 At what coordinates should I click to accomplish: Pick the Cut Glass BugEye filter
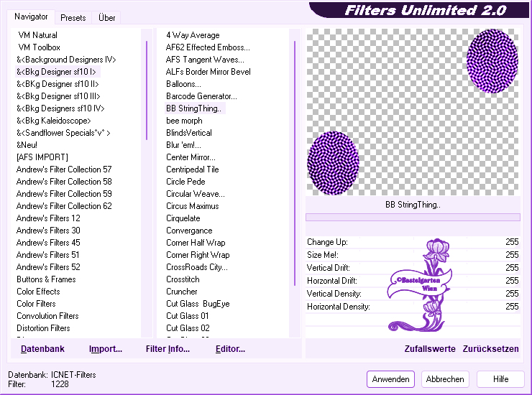(198, 304)
